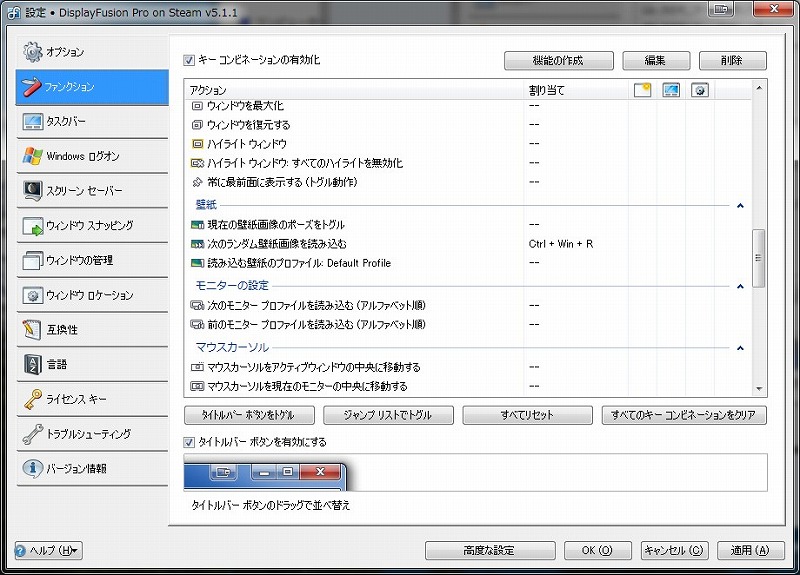800x575 pixels.
Task: Select the Ctrl + Win + R assignment
Action: coord(561,244)
